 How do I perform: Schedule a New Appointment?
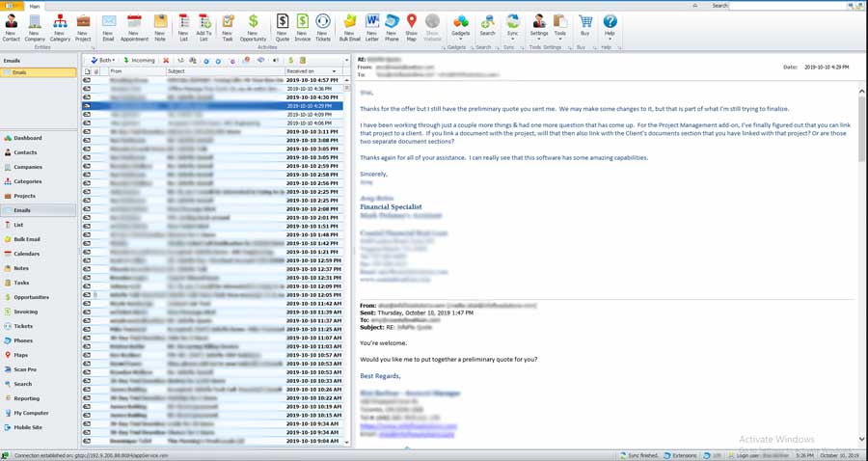click(134, 28)
